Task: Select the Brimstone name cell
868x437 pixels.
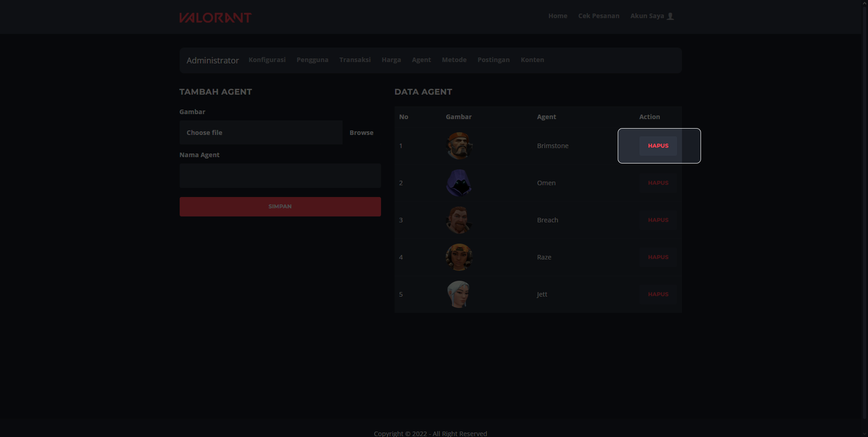Action: pos(553,146)
